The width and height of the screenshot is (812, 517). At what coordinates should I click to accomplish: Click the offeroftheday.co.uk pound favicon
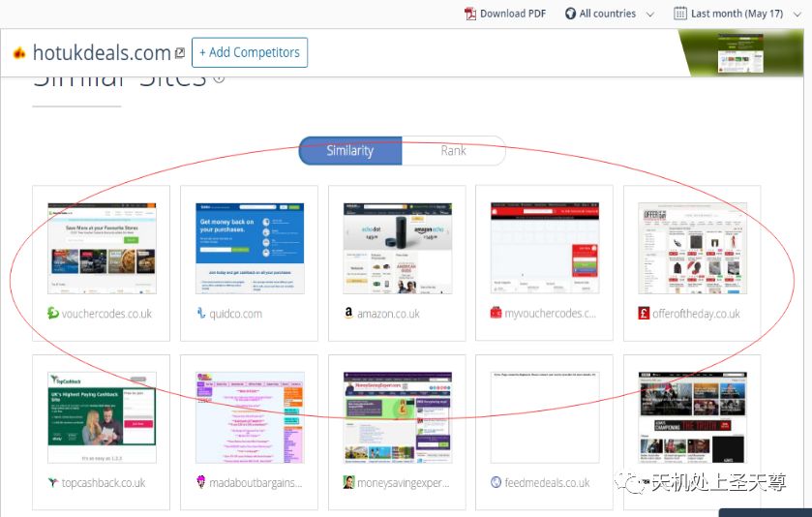[x=644, y=313]
